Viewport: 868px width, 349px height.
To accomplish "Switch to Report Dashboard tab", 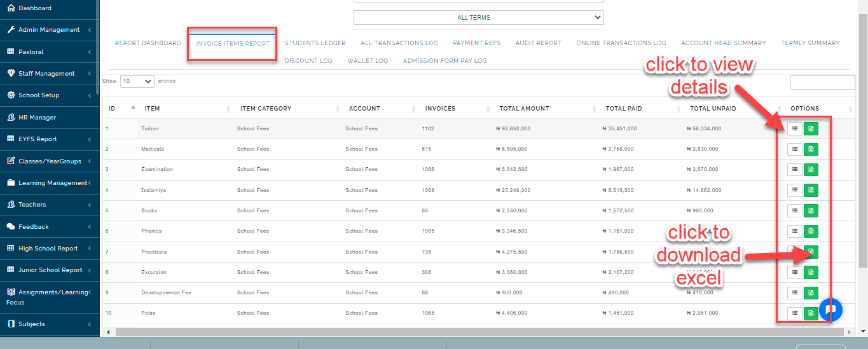I will pos(148,43).
